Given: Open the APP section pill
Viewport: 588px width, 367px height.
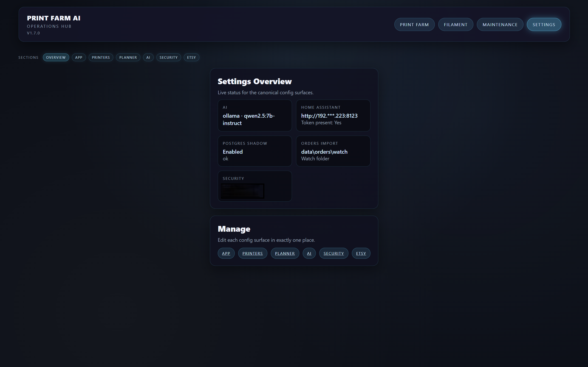Looking at the screenshot, I should pyautogui.click(x=79, y=57).
